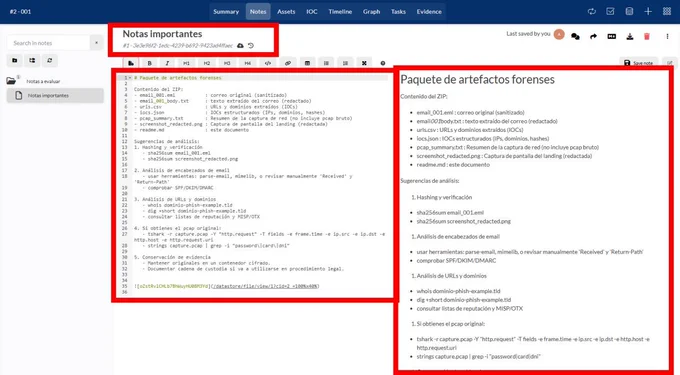Screen dimensions: 680x375
Task: Click the 'Last saved by you' status text
Action: pyautogui.click(x=528, y=34)
